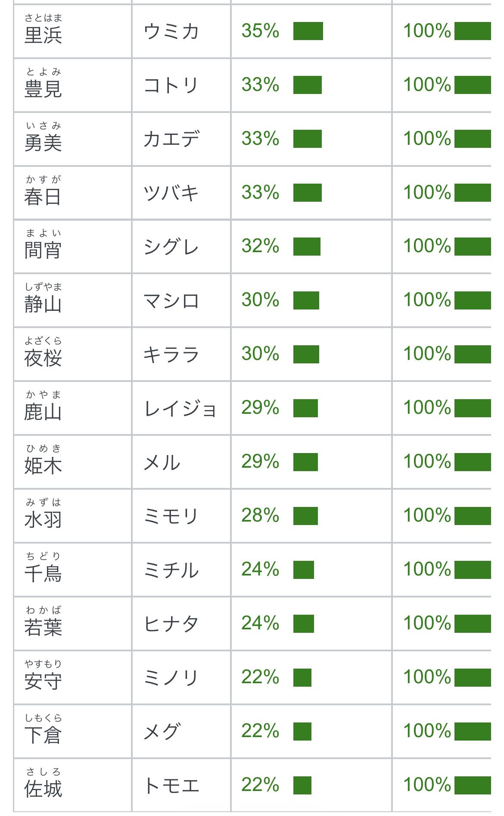Click the surname 水羽
The width and height of the screenshot is (504, 816).
[x=43, y=520]
